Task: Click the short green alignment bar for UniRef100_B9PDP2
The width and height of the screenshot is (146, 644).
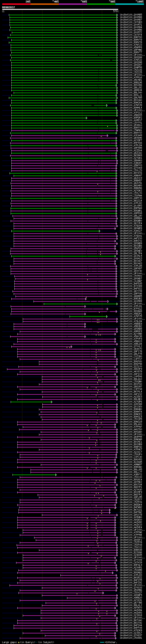Action: pos(49,118)
